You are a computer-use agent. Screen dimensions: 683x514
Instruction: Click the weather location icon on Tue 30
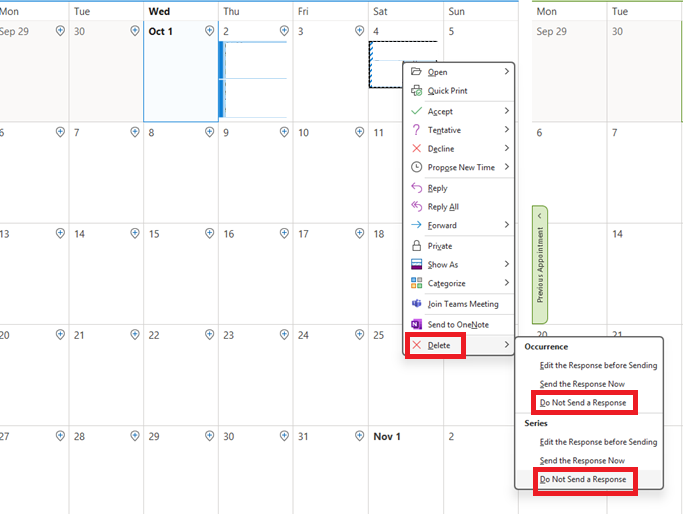(135, 31)
